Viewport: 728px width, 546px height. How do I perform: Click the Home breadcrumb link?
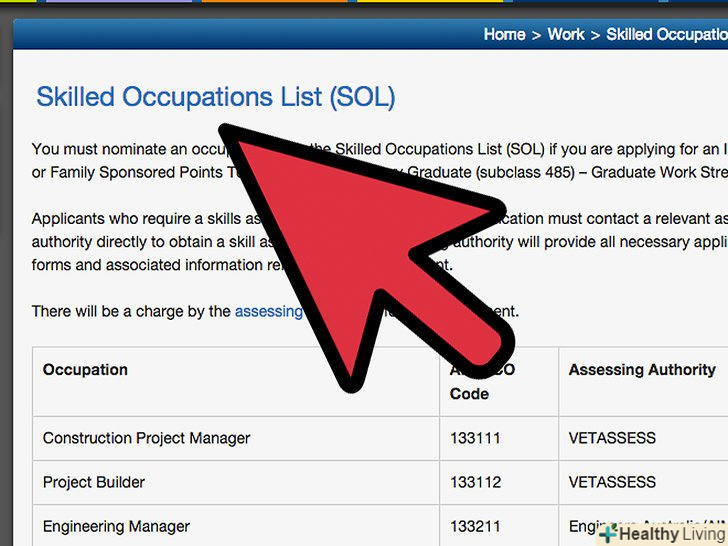coord(504,34)
